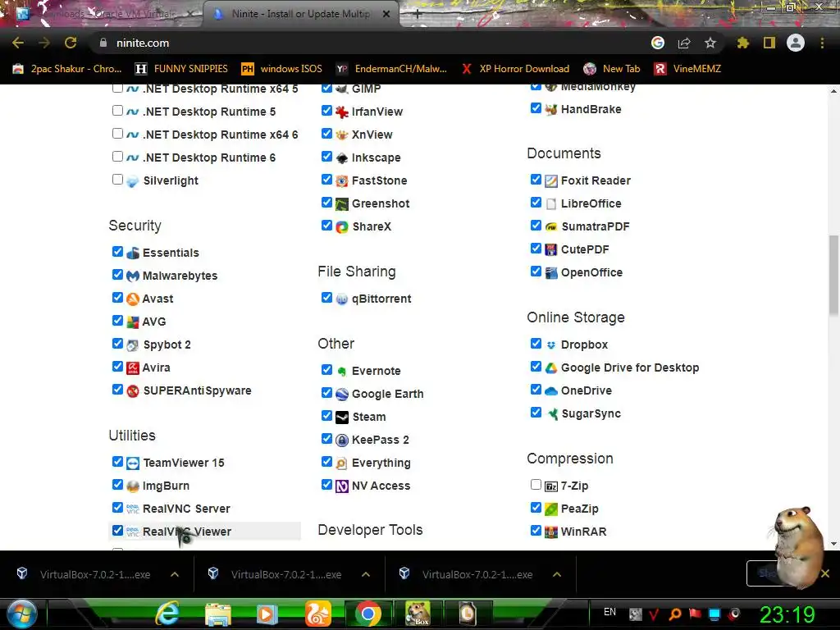840x630 pixels.
Task: Switch to the Ninite browser tab
Action: point(301,14)
